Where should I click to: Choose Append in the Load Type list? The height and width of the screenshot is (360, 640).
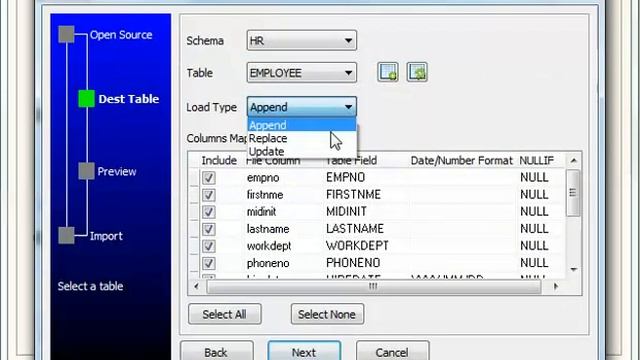302,125
